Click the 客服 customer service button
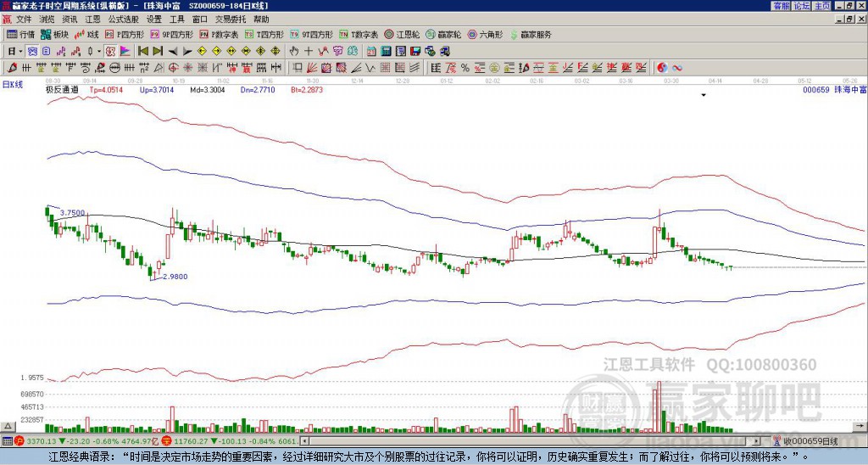 781,6
